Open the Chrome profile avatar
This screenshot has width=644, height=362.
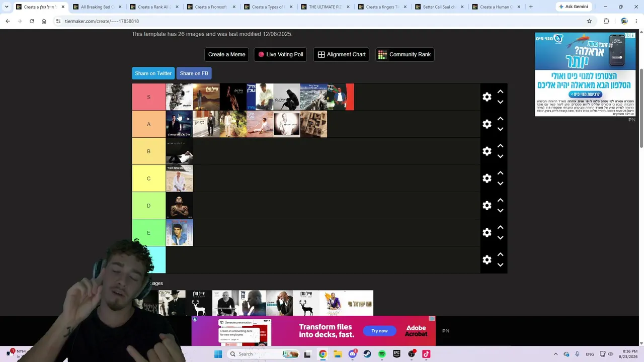(x=624, y=21)
